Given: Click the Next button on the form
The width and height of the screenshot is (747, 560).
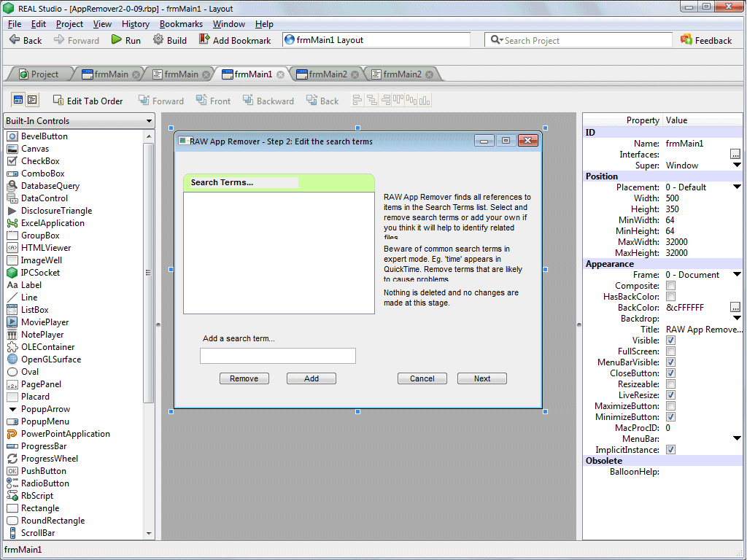Looking at the screenshot, I should [x=481, y=378].
